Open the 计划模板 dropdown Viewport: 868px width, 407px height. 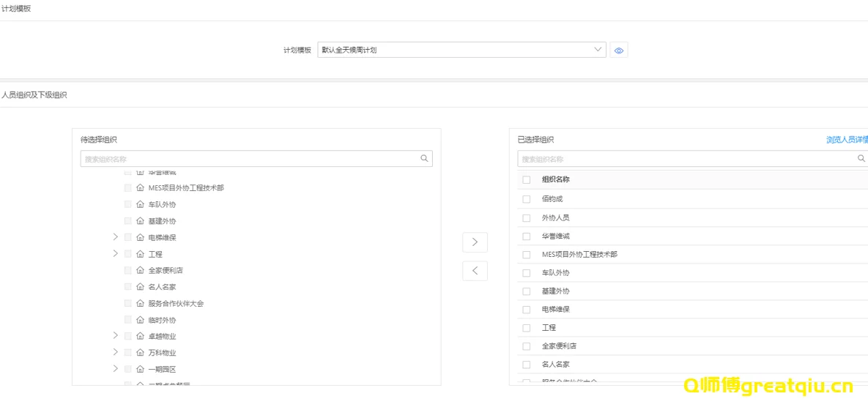[461, 51]
